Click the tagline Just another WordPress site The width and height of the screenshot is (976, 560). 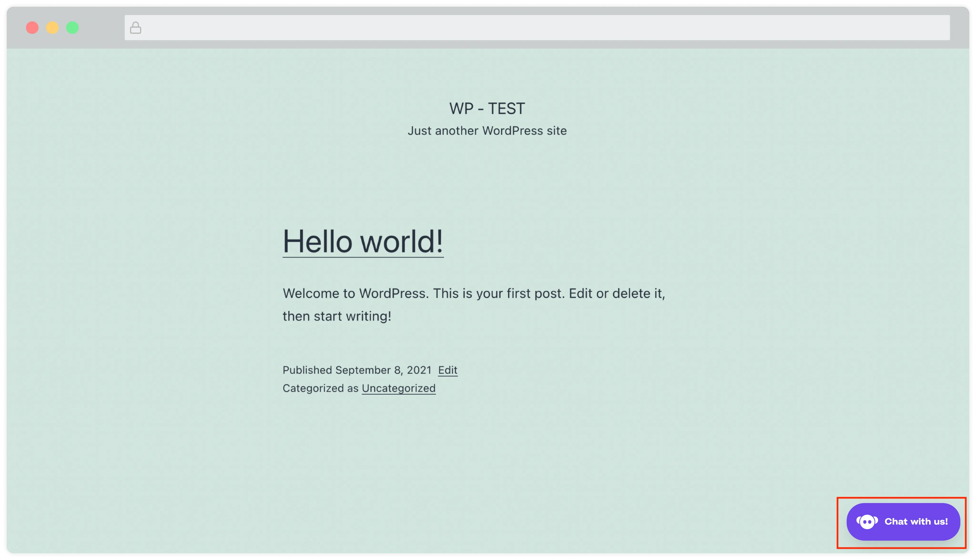[487, 131]
